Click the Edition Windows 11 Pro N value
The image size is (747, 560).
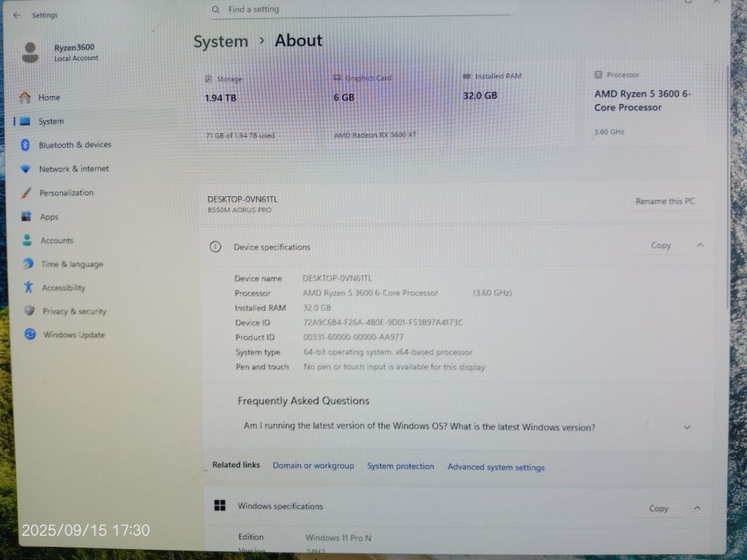[338, 538]
